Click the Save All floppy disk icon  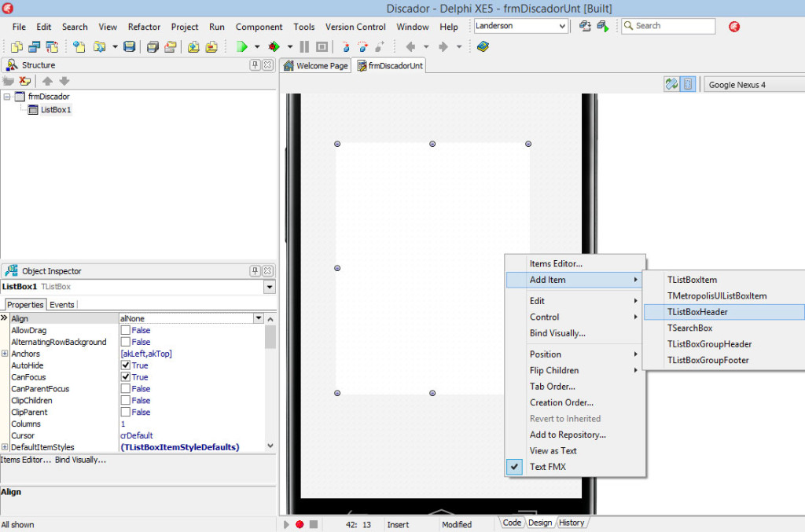(153, 46)
